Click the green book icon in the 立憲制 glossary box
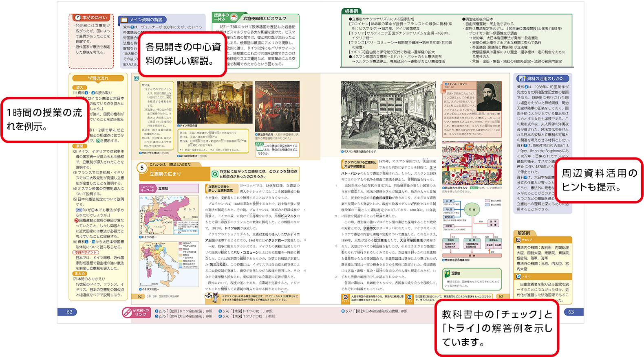The width and height of the screenshot is (644, 357). point(447,274)
